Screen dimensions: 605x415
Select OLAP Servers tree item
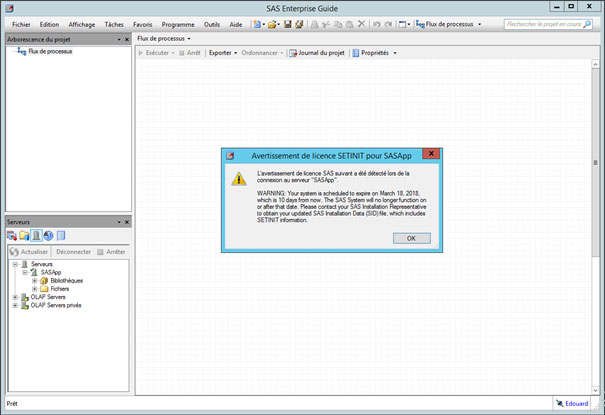point(48,297)
